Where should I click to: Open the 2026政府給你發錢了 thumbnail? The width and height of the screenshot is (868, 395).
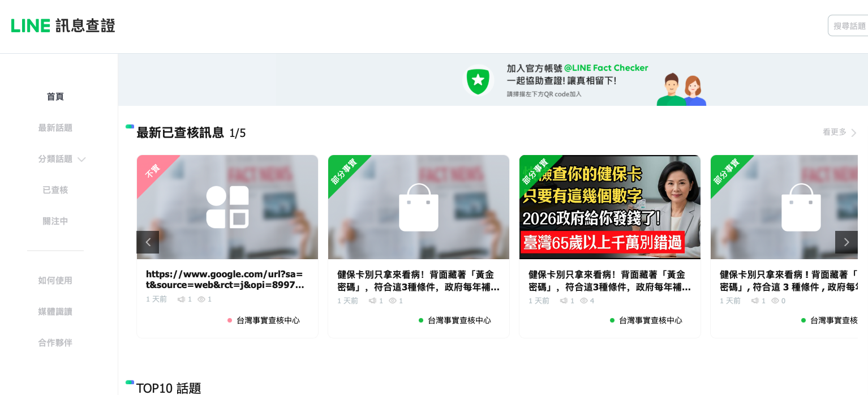pos(610,207)
